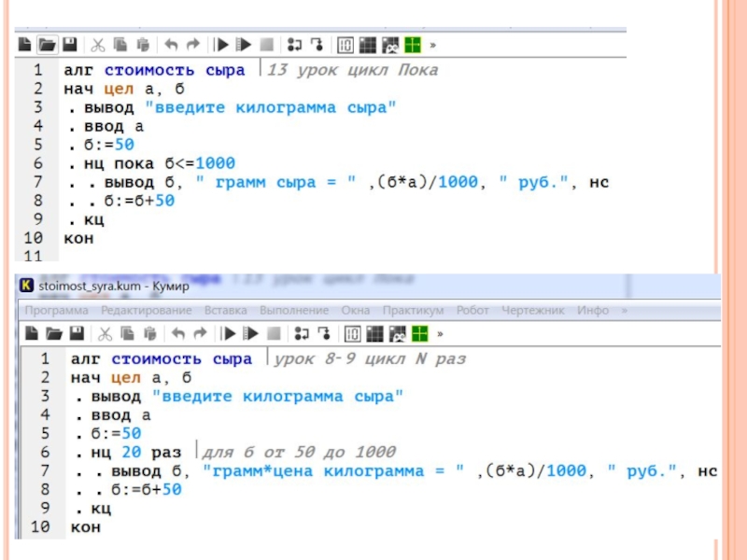Click step-run icon in upper Kumir toolbar
The image size is (747, 560).
(244, 45)
